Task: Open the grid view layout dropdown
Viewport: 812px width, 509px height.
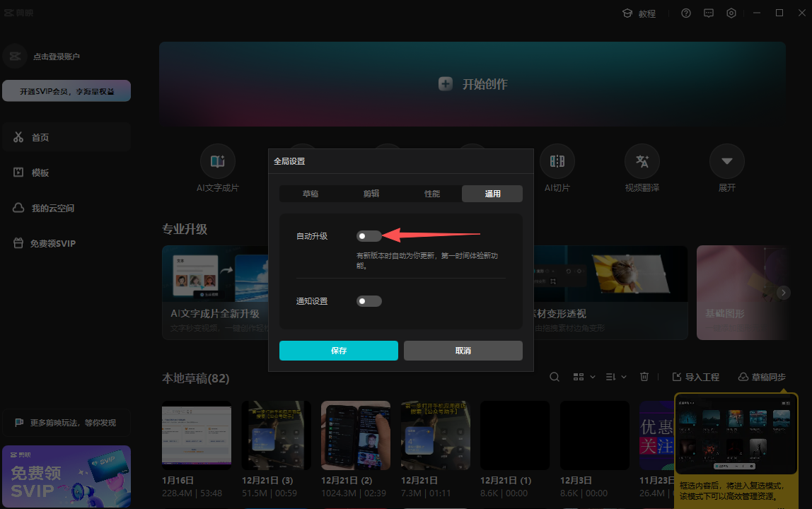Action: 584,378
